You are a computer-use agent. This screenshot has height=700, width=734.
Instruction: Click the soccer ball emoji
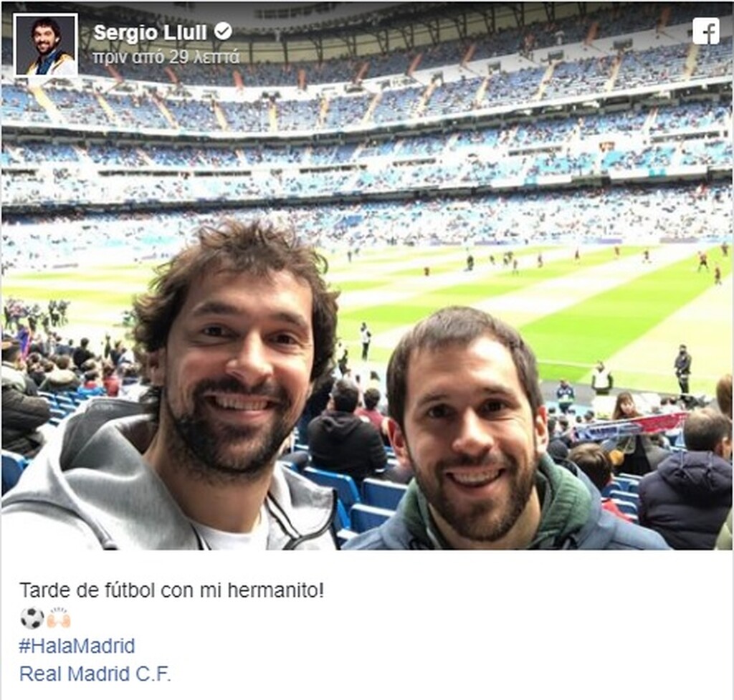click(32, 618)
